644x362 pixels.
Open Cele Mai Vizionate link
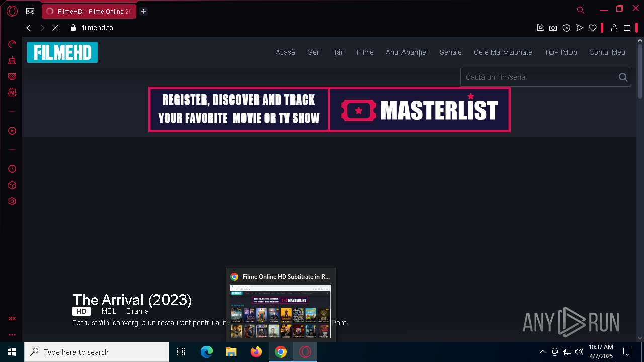[x=503, y=52]
